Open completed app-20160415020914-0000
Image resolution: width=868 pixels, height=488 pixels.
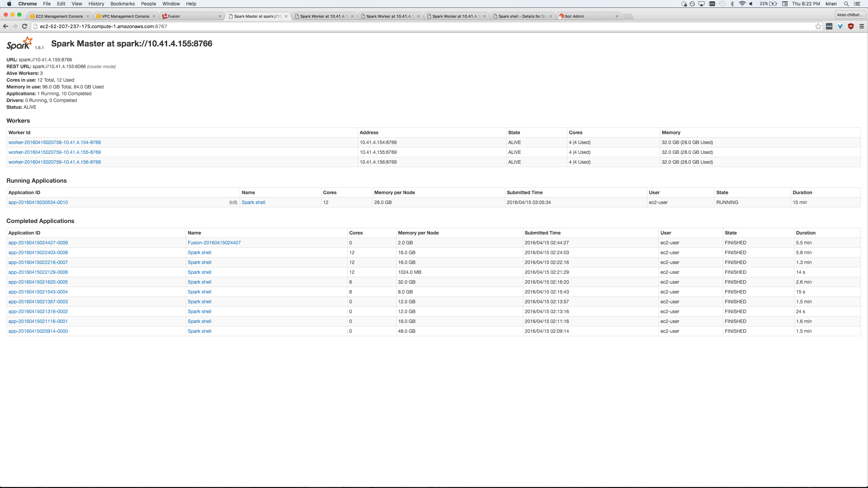click(38, 331)
